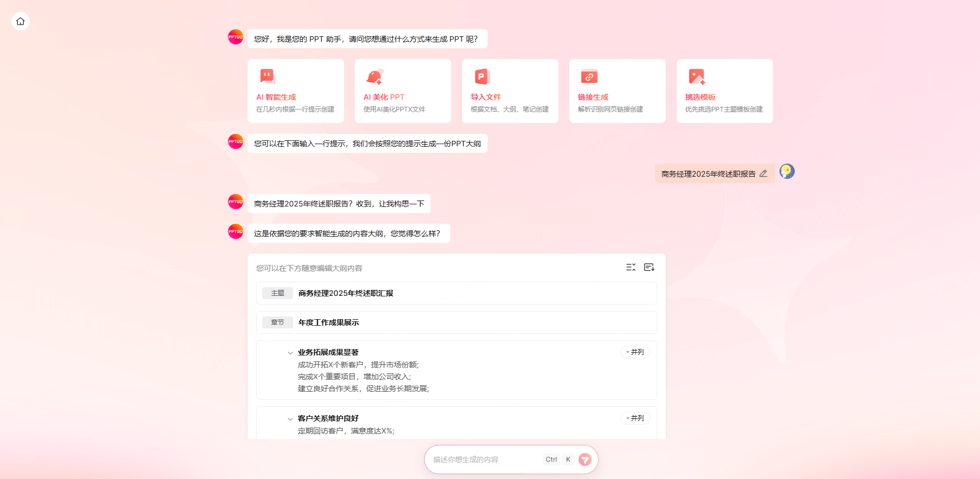The height and width of the screenshot is (479, 980).
Task: Send the prompt with the send icon
Action: [x=585, y=459]
